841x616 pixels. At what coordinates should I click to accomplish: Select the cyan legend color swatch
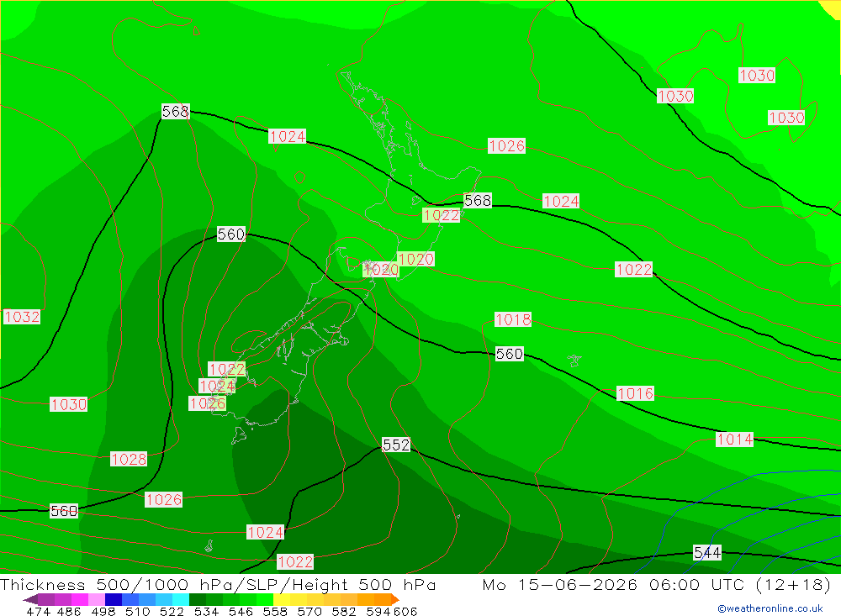pyautogui.click(x=181, y=599)
